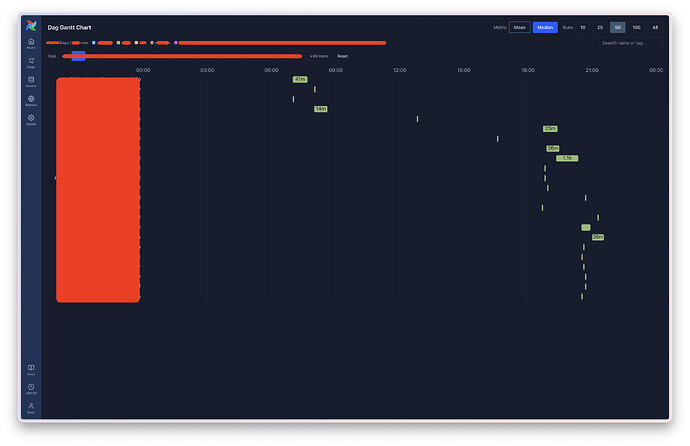
Task: Click the timezone clock icon
Action: [x=31, y=388]
